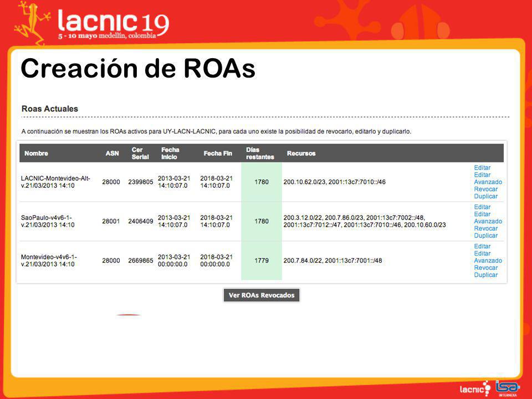This screenshot has height=399, width=532.
Task: Open Editar Avanzado for Montevideo-v4v6-1 ROA
Action: [x=488, y=257]
